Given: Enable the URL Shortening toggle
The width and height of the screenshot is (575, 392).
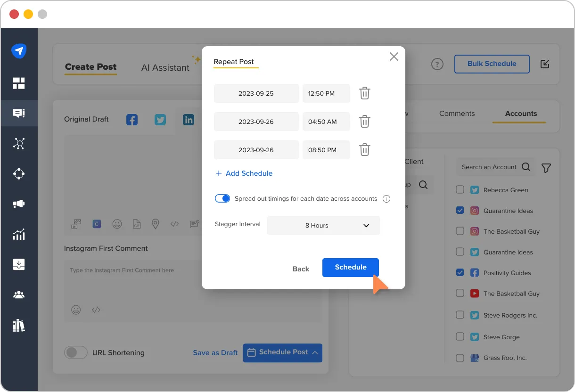Looking at the screenshot, I should [x=76, y=352].
